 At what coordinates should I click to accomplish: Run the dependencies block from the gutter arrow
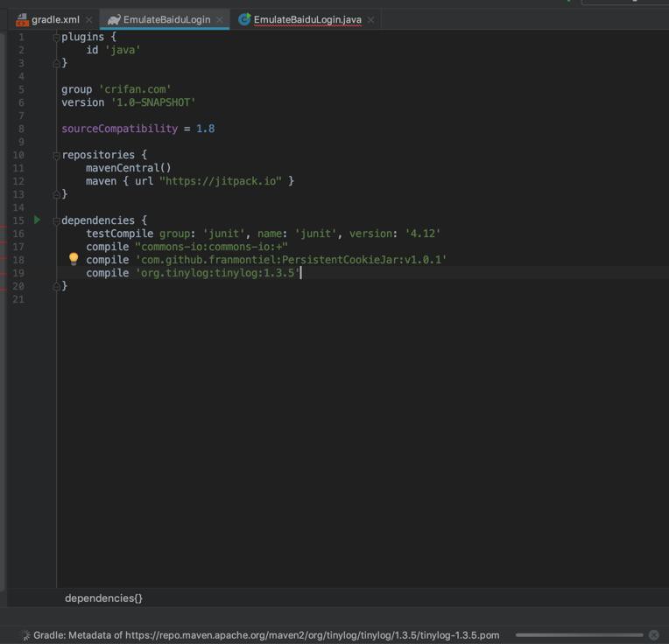(37, 220)
